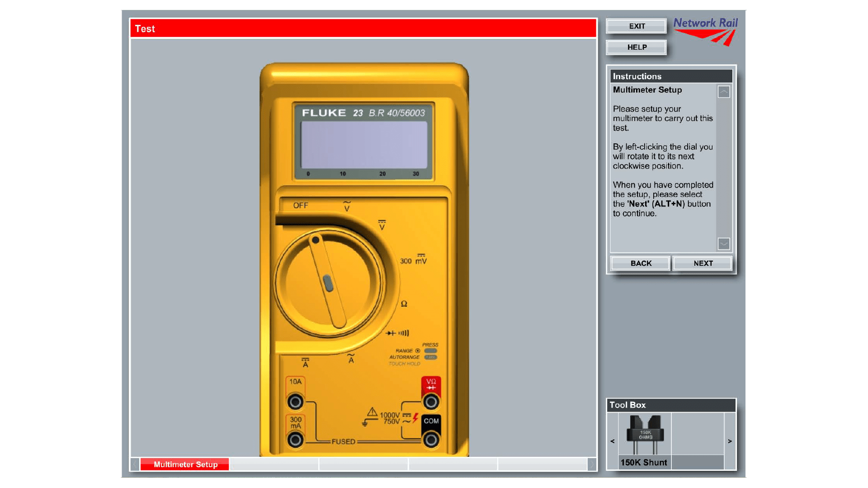The image size is (868, 488).
Task: Select the Multimeter Setup tab
Action: tap(185, 465)
